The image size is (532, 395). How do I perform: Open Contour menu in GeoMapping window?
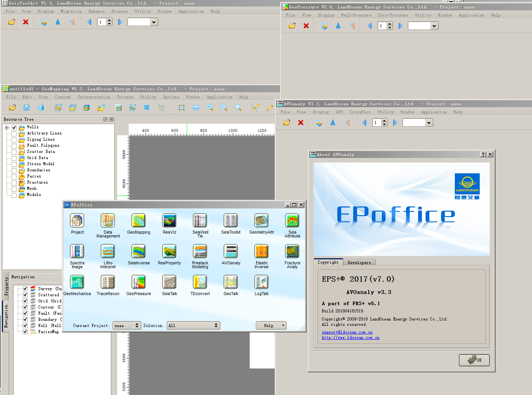click(x=63, y=97)
